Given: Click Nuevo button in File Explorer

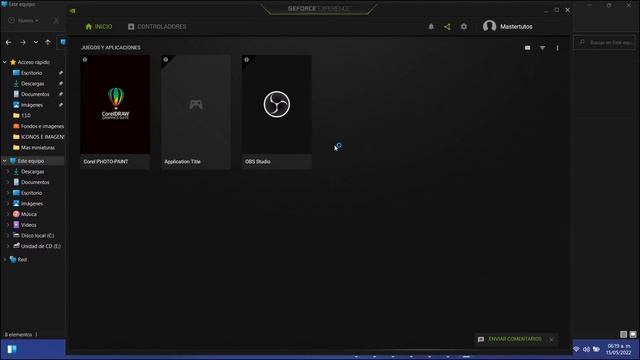Looking at the screenshot, I should (x=24, y=20).
